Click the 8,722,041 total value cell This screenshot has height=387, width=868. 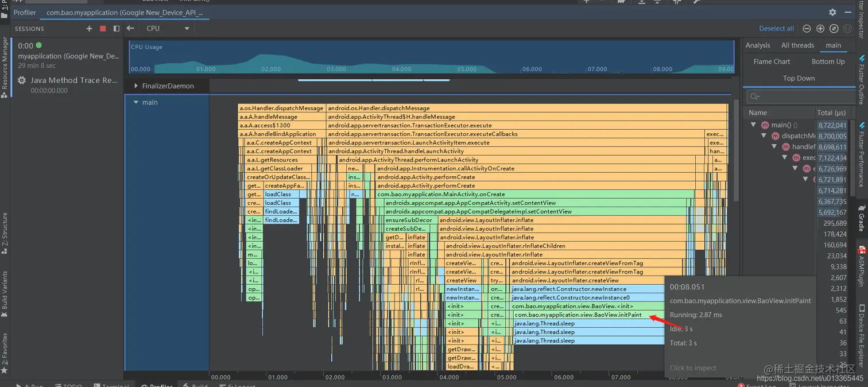[832, 125]
